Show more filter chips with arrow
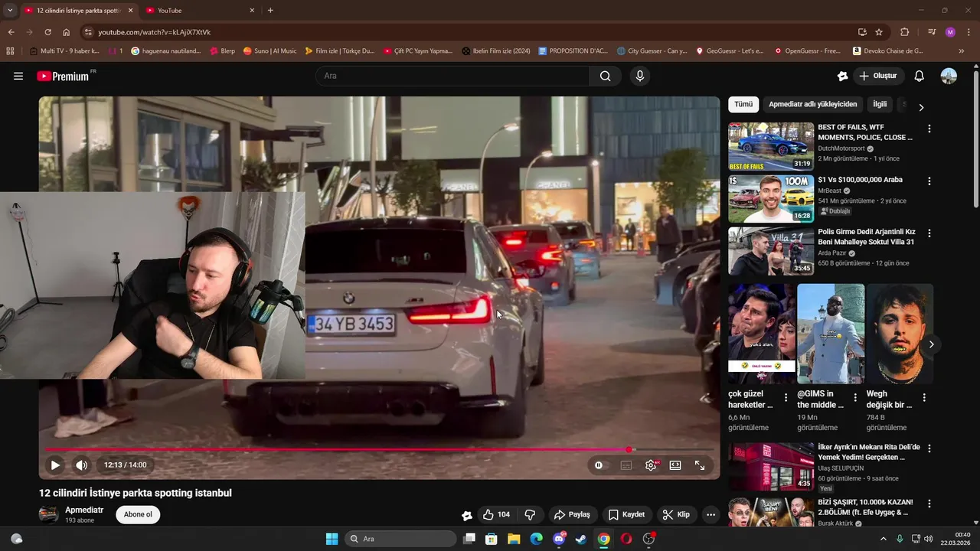The width and height of the screenshot is (980, 551). pos(921,107)
